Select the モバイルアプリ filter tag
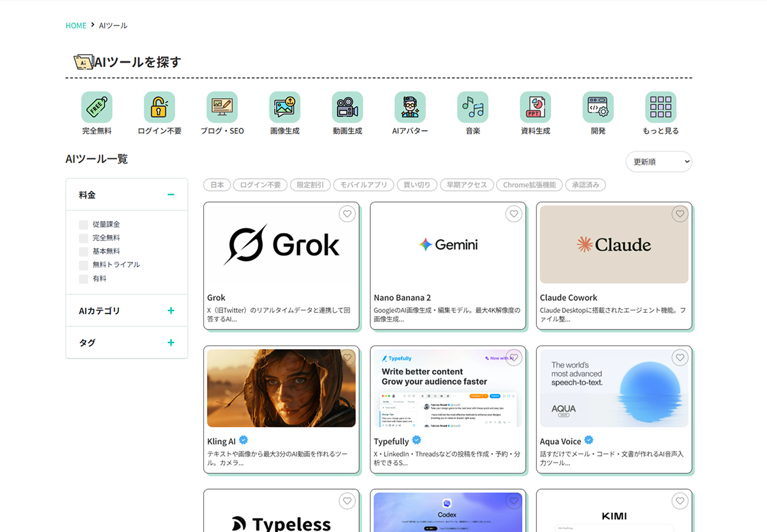Viewport: 767px width, 532px height. pos(364,185)
